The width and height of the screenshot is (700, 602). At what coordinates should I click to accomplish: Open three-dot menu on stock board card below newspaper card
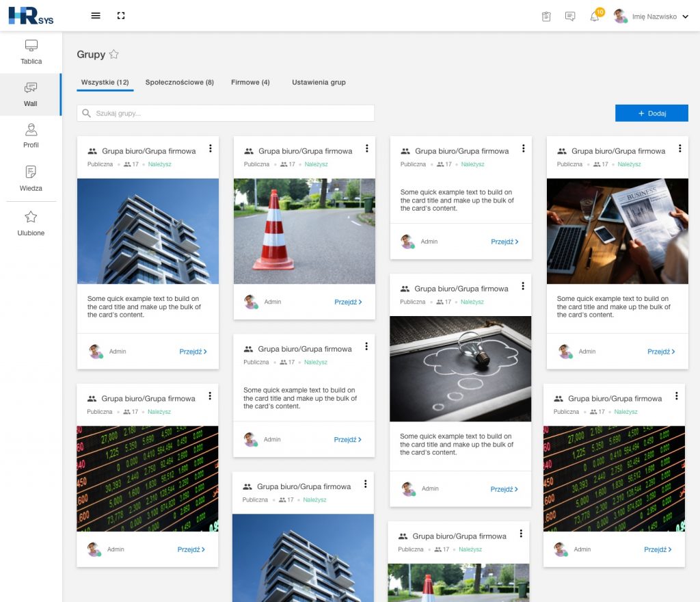pyautogui.click(x=676, y=395)
